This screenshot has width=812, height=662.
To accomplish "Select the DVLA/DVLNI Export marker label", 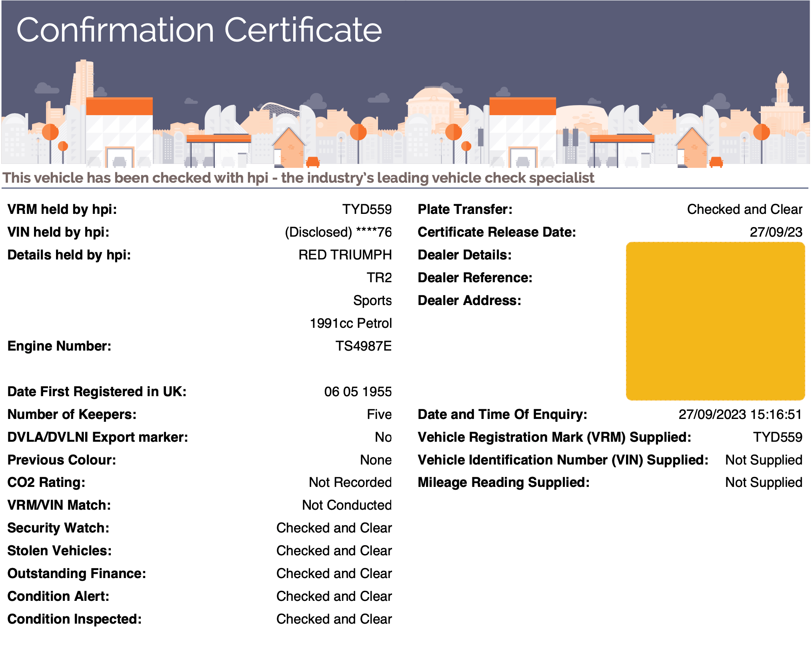I will point(98,437).
